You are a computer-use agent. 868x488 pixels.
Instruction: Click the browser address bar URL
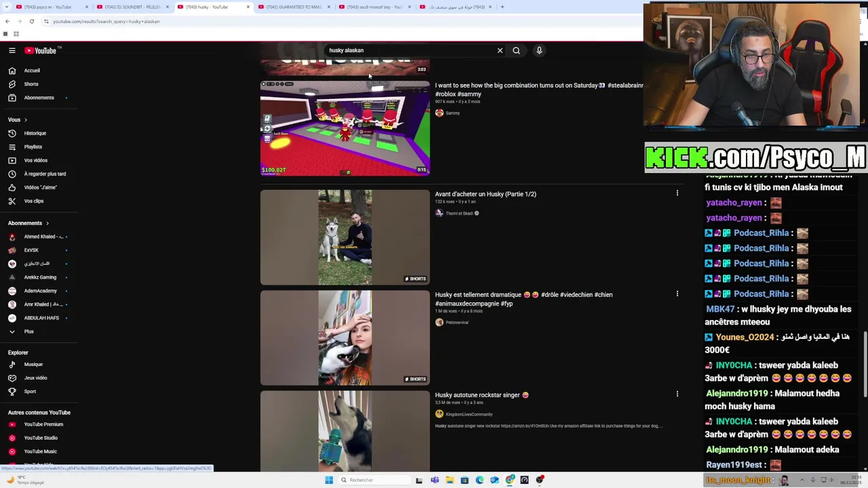tap(106, 21)
